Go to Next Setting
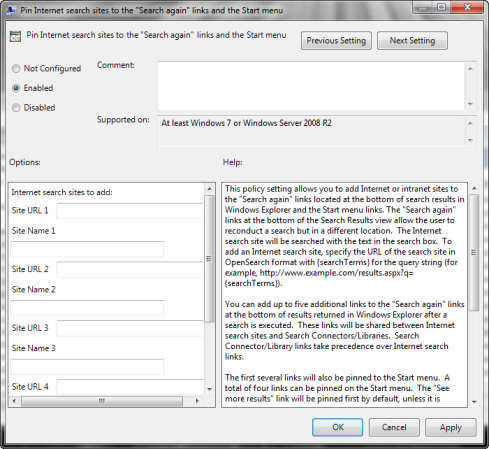This screenshot has width=489, height=449. coord(412,41)
